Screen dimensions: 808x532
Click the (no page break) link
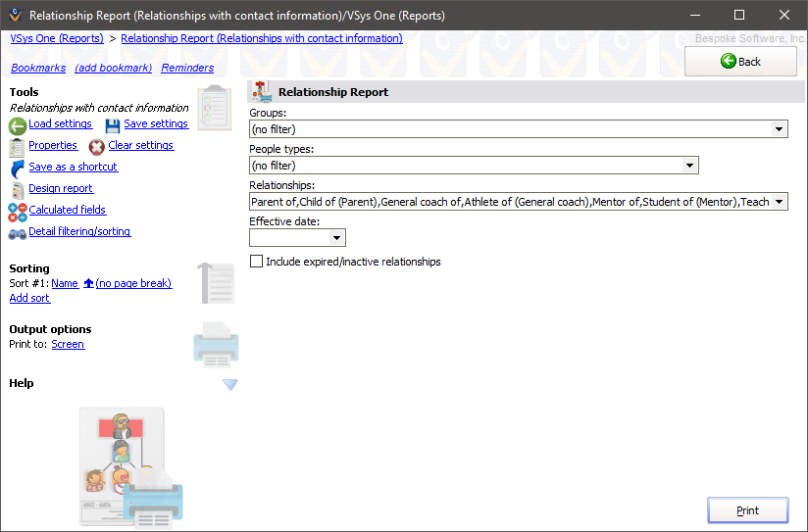(x=133, y=283)
